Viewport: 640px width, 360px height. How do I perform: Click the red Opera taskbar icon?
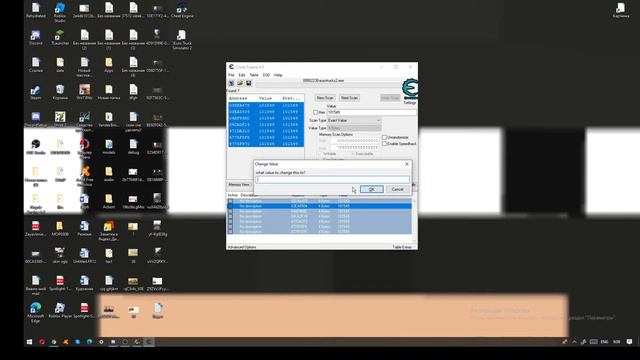42,342
